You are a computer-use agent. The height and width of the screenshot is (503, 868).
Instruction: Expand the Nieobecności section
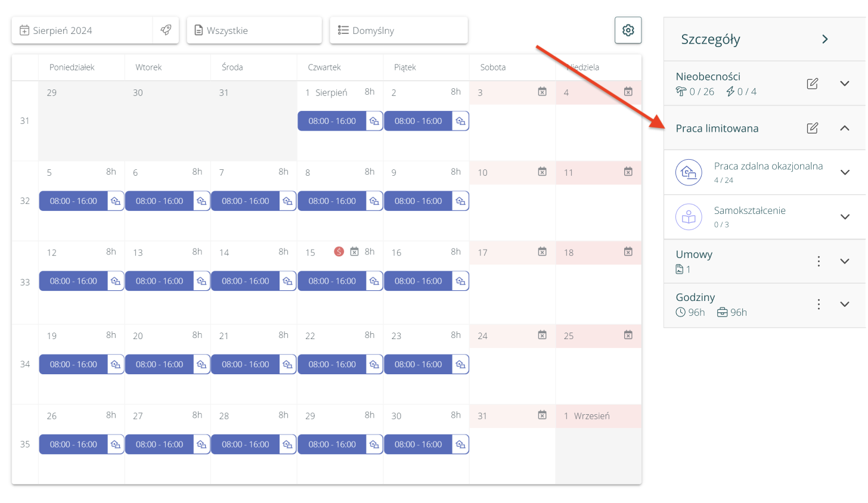pos(844,83)
